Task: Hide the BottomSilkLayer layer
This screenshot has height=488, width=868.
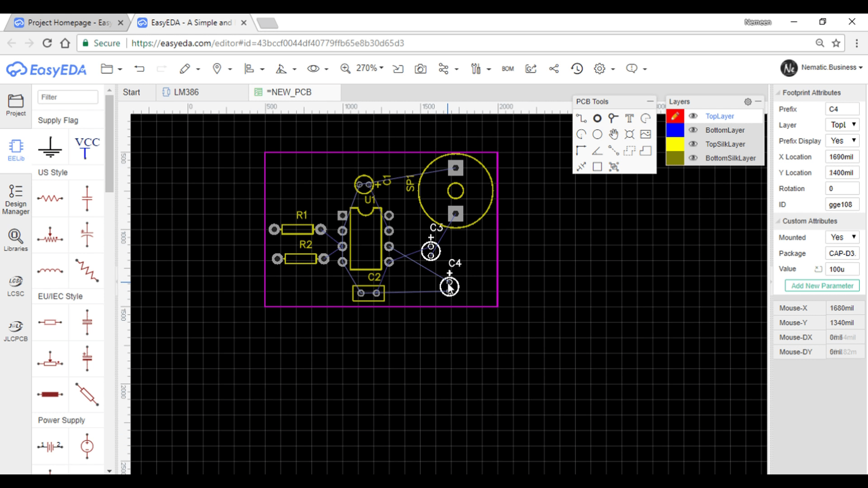Action: click(x=693, y=158)
